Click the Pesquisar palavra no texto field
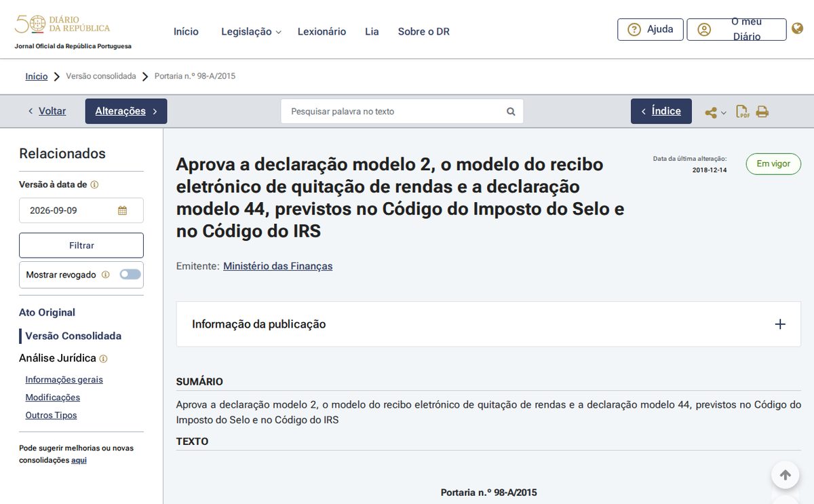The width and height of the screenshot is (814, 504). [402, 111]
